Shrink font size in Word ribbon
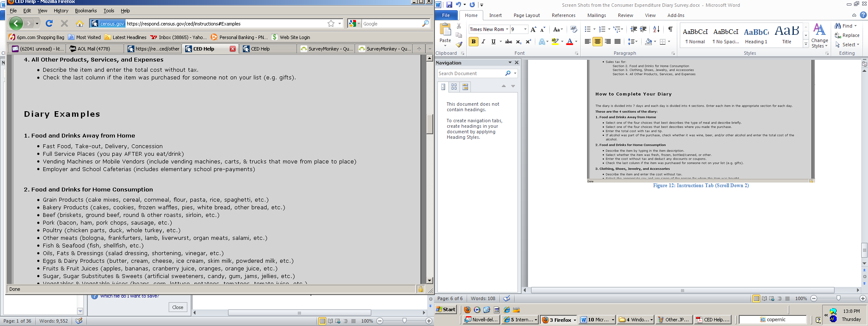868x326 pixels. pos(542,29)
